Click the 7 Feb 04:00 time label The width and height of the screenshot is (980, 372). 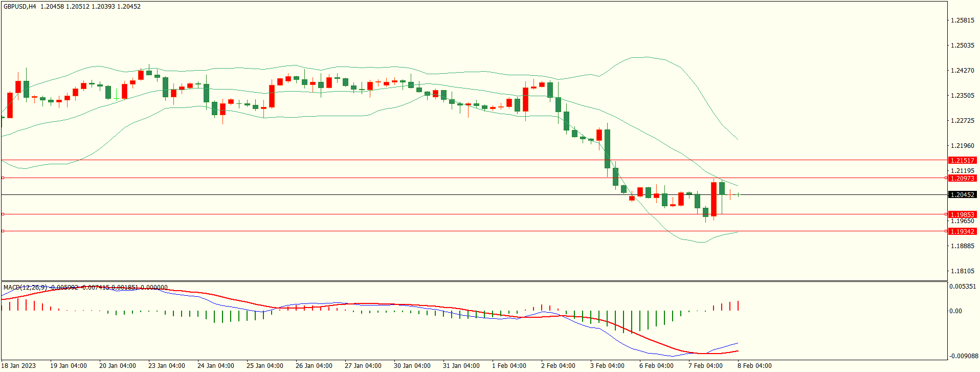click(705, 365)
